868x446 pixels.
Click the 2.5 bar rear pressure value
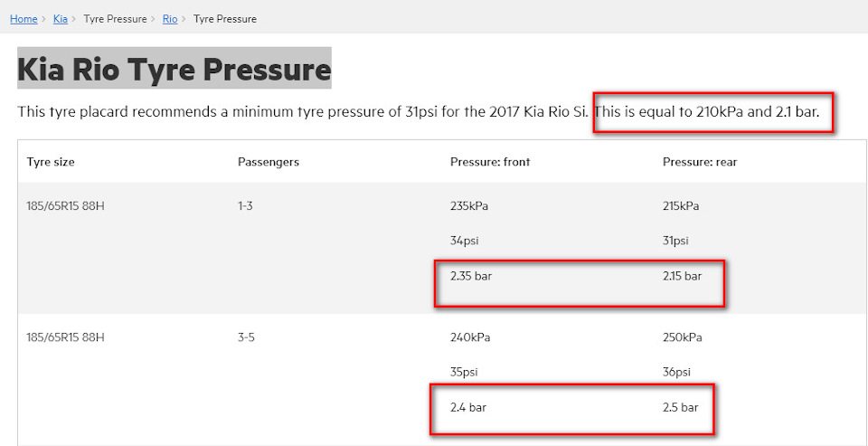coord(680,407)
